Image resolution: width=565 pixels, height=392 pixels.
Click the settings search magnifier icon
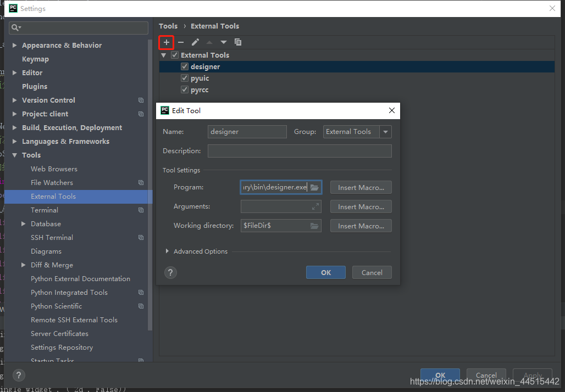(x=15, y=27)
